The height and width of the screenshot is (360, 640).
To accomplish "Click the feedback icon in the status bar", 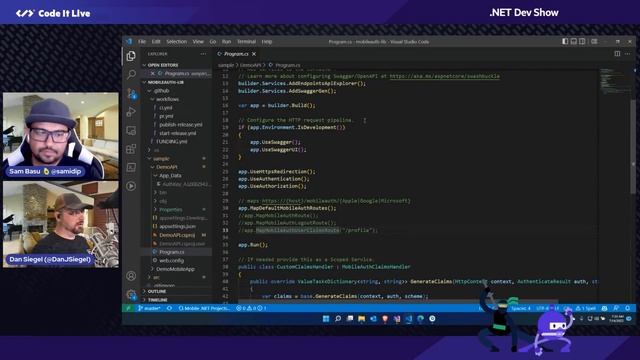I will click(x=616, y=308).
